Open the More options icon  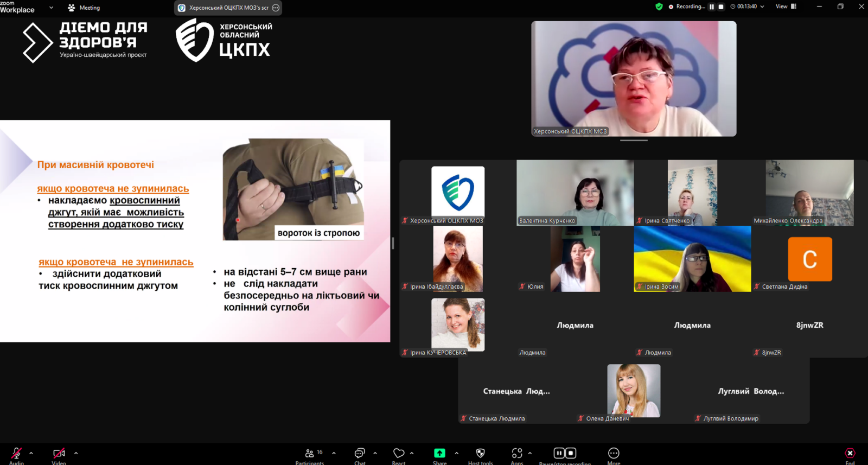(614, 454)
